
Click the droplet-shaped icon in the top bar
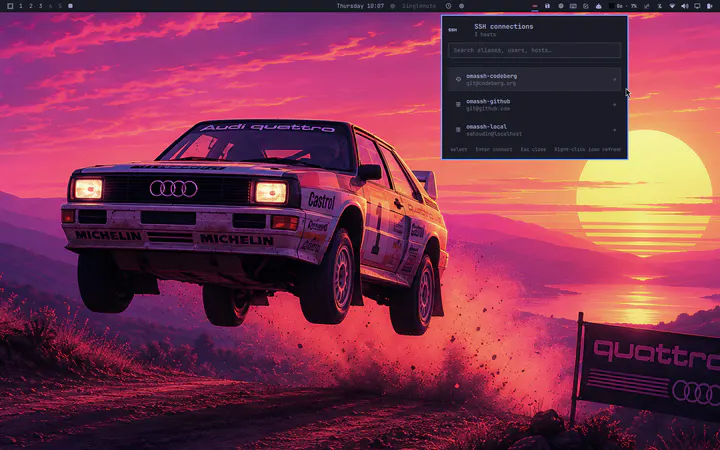tap(599, 6)
